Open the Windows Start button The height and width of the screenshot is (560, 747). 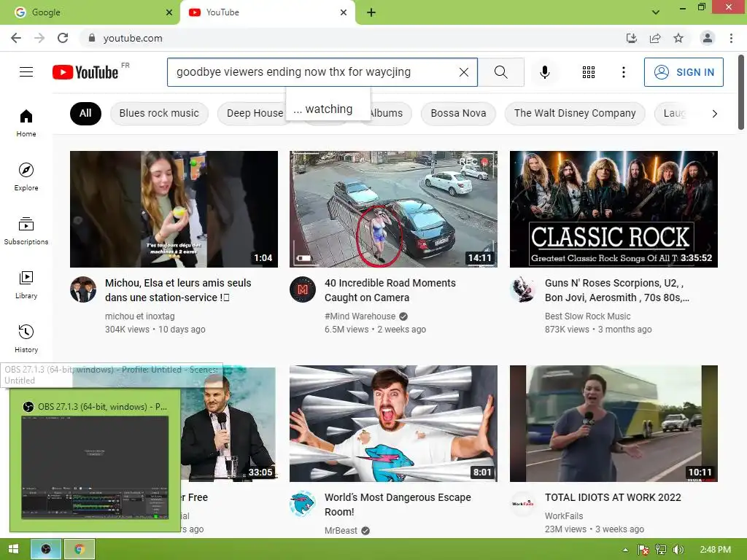13,549
